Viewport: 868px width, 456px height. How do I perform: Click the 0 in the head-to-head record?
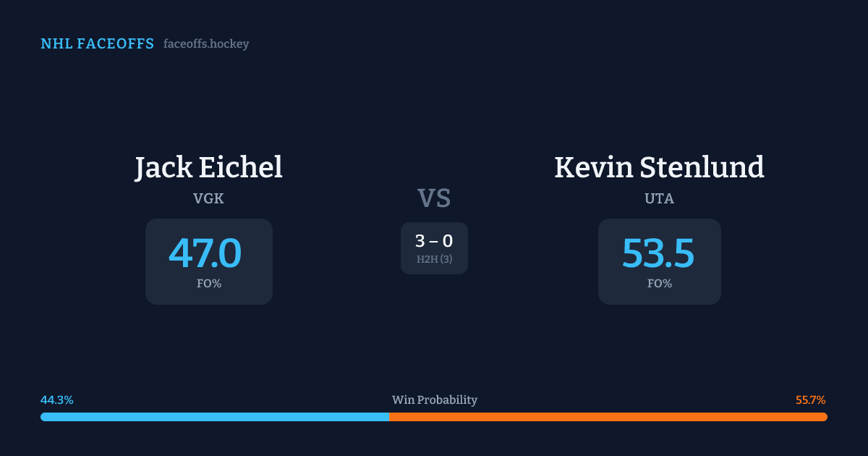448,241
